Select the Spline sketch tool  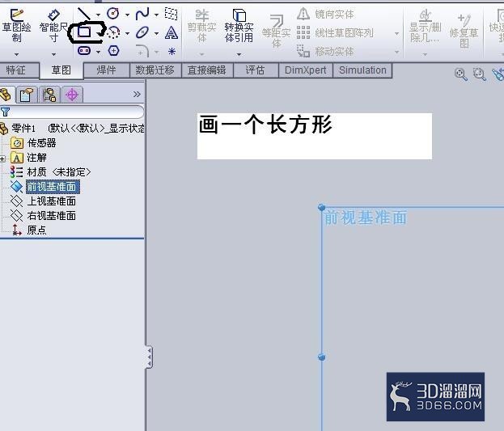click(142, 14)
